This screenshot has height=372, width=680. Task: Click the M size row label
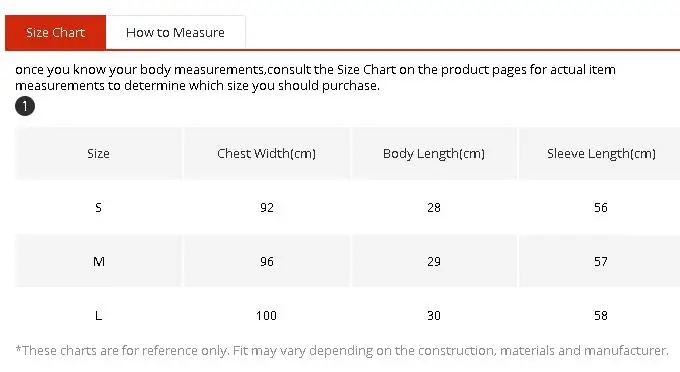[99, 261]
